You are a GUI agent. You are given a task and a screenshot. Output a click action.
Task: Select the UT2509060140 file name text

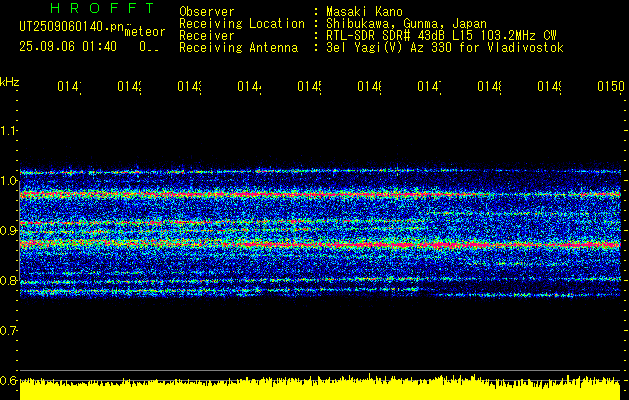(71, 27)
